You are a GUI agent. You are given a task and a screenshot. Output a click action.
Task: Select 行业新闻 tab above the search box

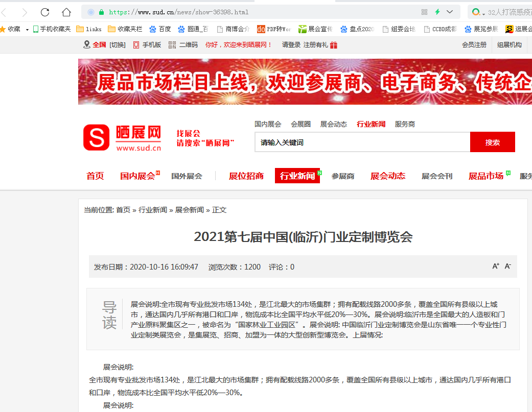point(371,124)
